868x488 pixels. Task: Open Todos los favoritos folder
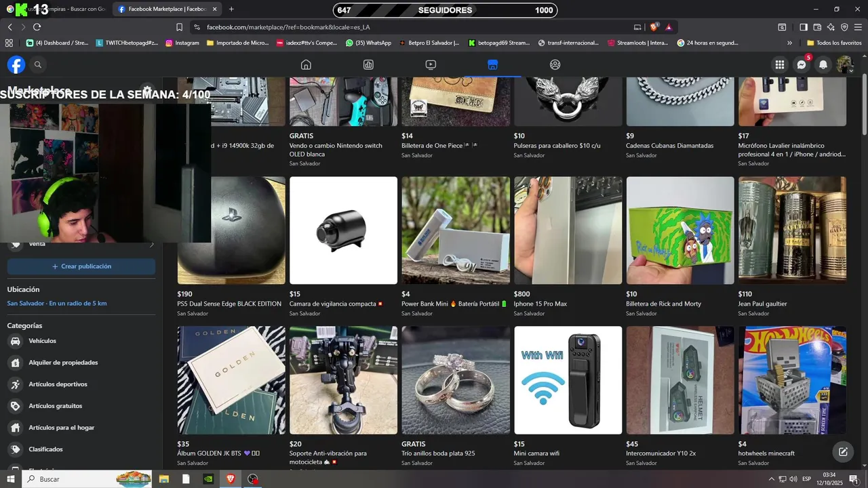coord(833,43)
